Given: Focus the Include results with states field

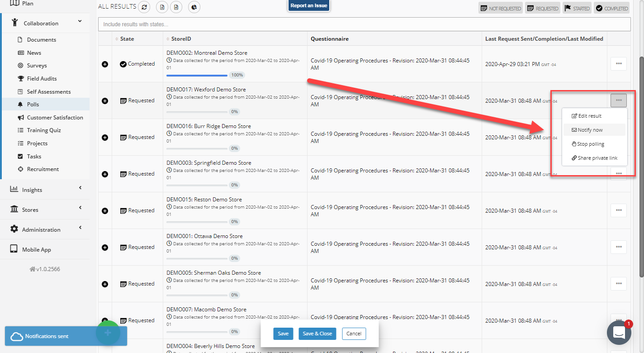Looking at the screenshot, I should coord(364,24).
